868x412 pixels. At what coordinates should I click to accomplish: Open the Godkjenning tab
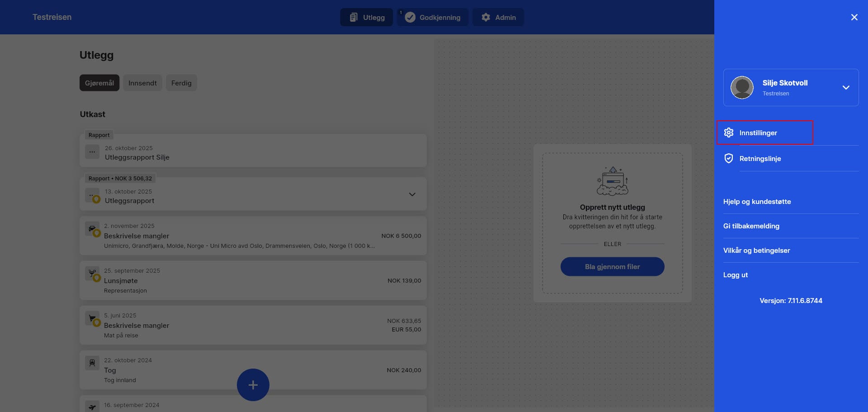(x=433, y=17)
